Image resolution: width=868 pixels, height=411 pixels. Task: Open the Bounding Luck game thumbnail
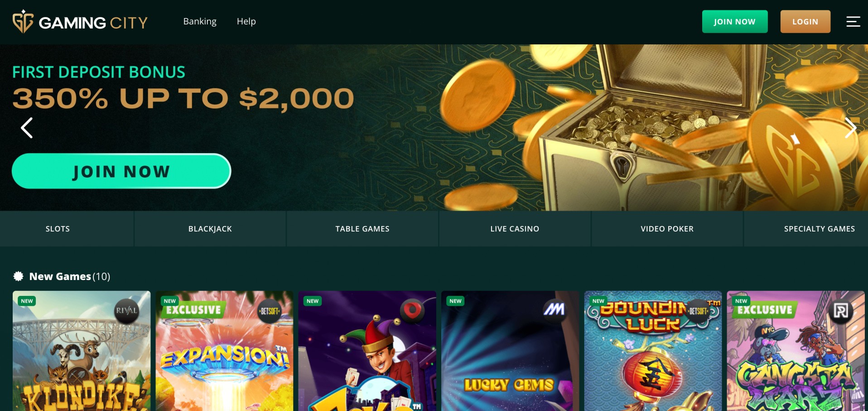(653, 351)
